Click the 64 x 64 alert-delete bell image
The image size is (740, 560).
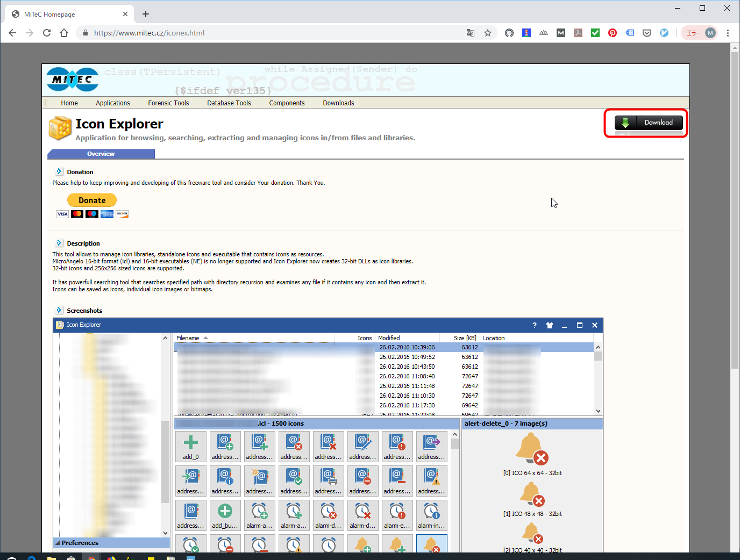532,449
